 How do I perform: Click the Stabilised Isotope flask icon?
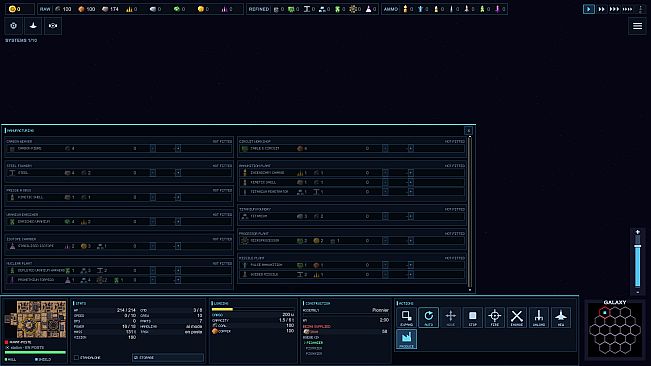[12, 246]
